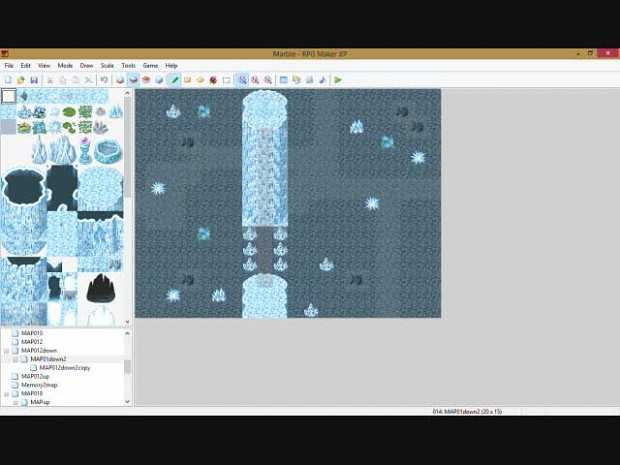
Task: Collapse the MAP018 tree node
Action: pyautogui.click(x=6, y=394)
